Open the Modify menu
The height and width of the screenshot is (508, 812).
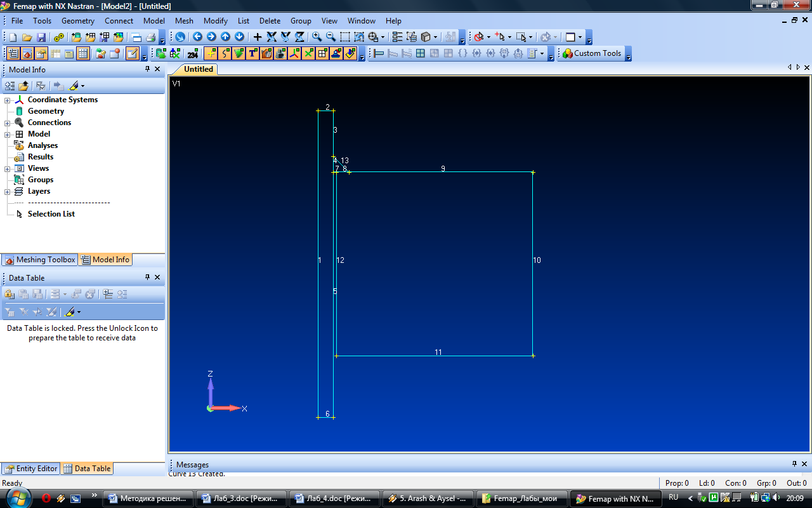pos(216,21)
